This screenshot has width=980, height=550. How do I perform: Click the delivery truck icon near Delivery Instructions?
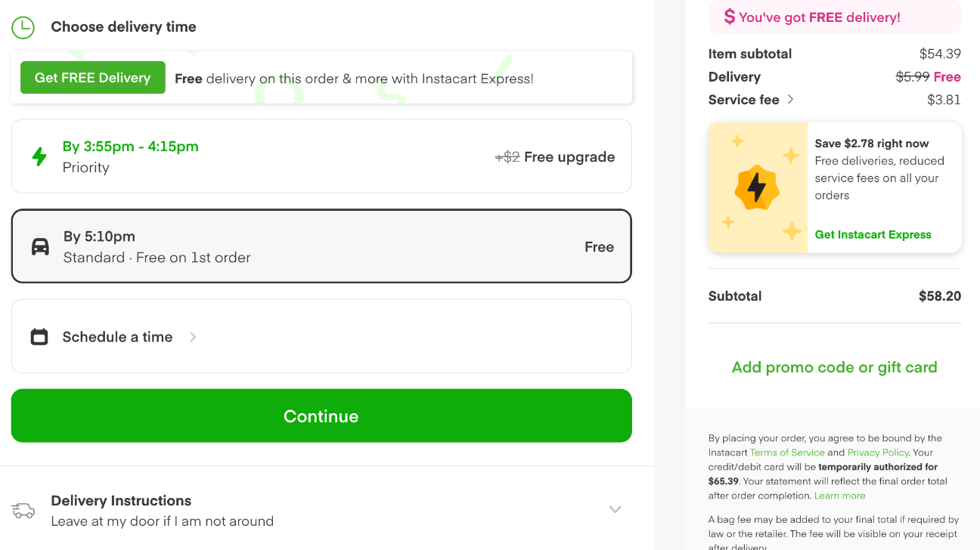pyautogui.click(x=23, y=511)
